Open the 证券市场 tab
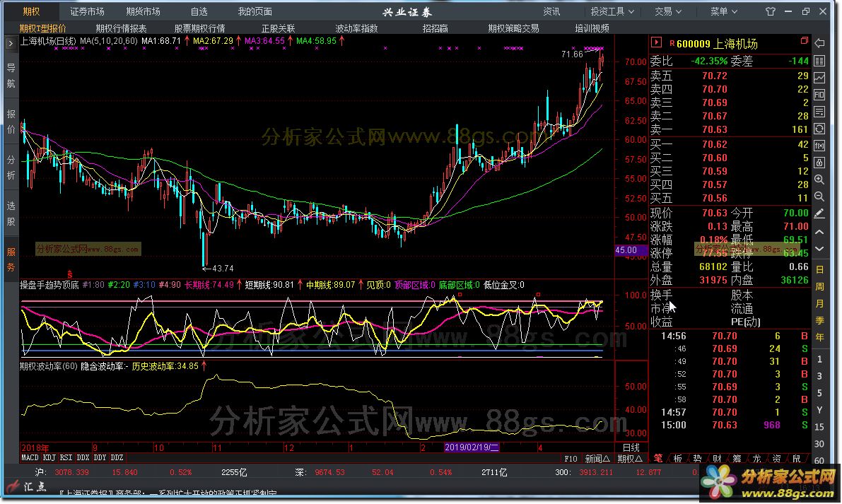The width and height of the screenshot is (842, 504). pos(87,11)
